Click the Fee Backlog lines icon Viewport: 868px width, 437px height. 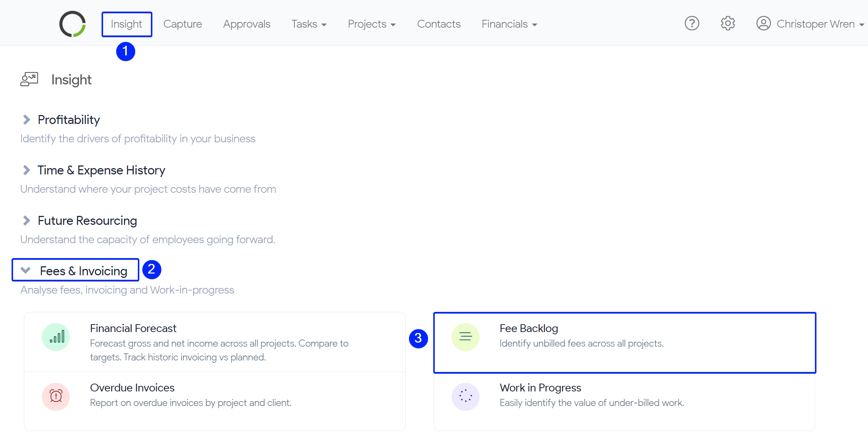pos(465,337)
